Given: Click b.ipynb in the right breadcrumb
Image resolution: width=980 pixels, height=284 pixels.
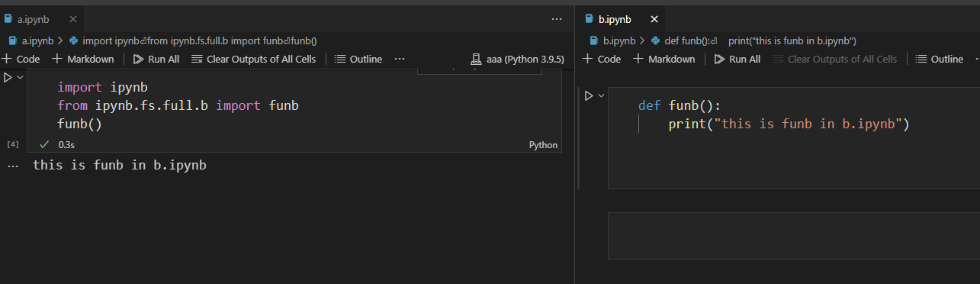Looking at the screenshot, I should [x=612, y=40].
